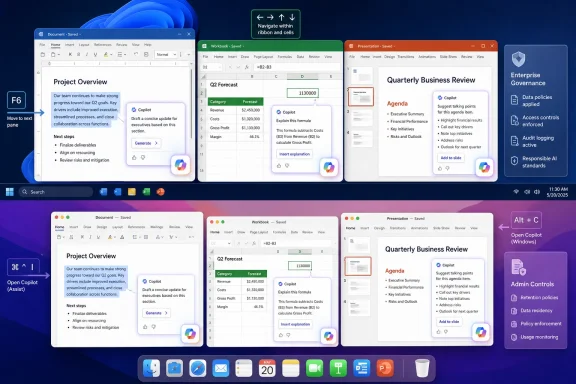
Task: Open highlight color dropdown arrow in Windows Word
Action: click(x=111, y=55)
